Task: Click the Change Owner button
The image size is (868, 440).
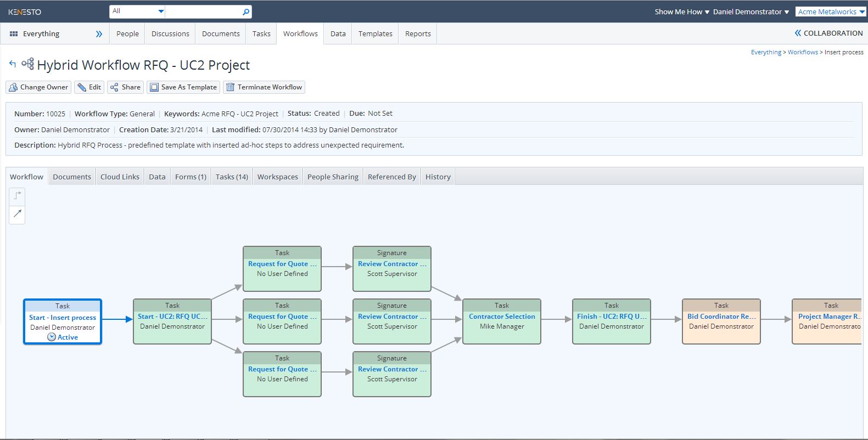Action: click(38, 87)
